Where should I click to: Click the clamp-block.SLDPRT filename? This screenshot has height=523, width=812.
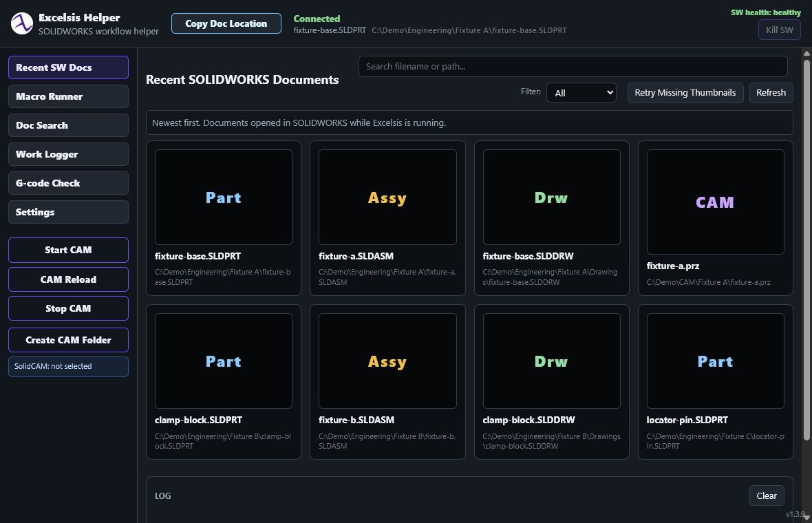pos(198,420)
